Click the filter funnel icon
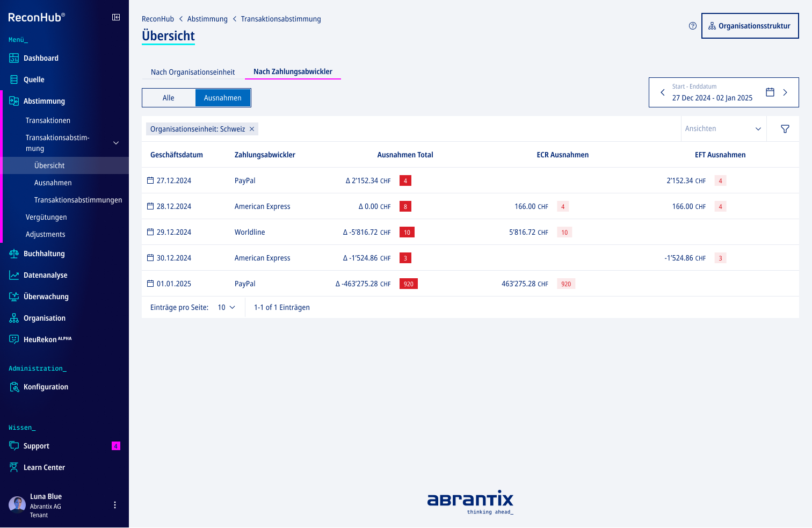812x528 pixels. tap(785, 129)
